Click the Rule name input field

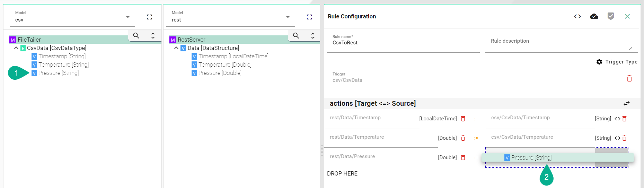pyautogui.click(x=402, y=43)
